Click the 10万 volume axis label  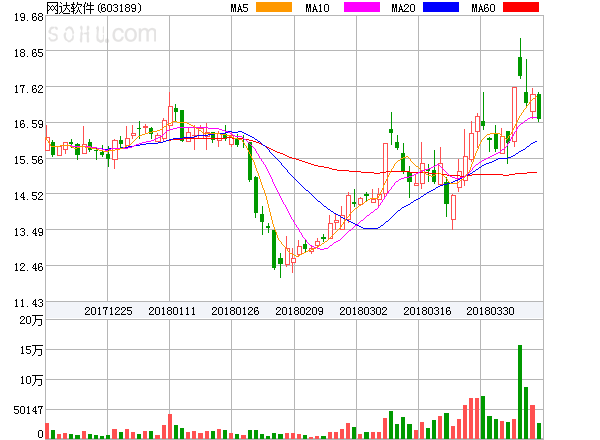(x=31, y=380)
